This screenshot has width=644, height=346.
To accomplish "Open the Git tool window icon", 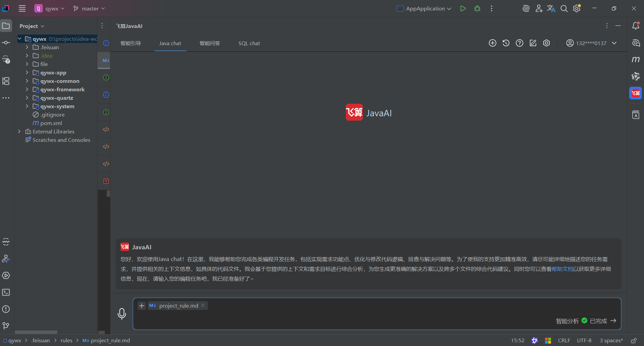I will [x=6, y=326].
